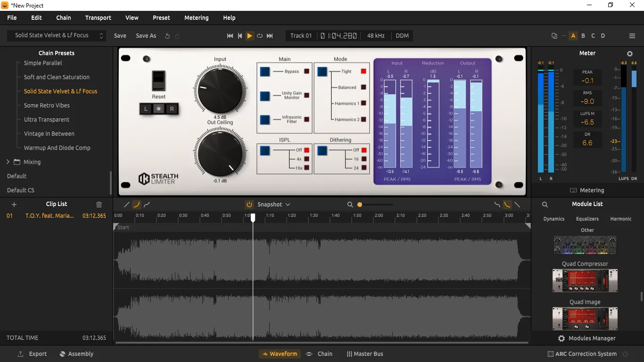
Task: Load the Some Retro Vibes preset
Action: click(x=47, y=106)
